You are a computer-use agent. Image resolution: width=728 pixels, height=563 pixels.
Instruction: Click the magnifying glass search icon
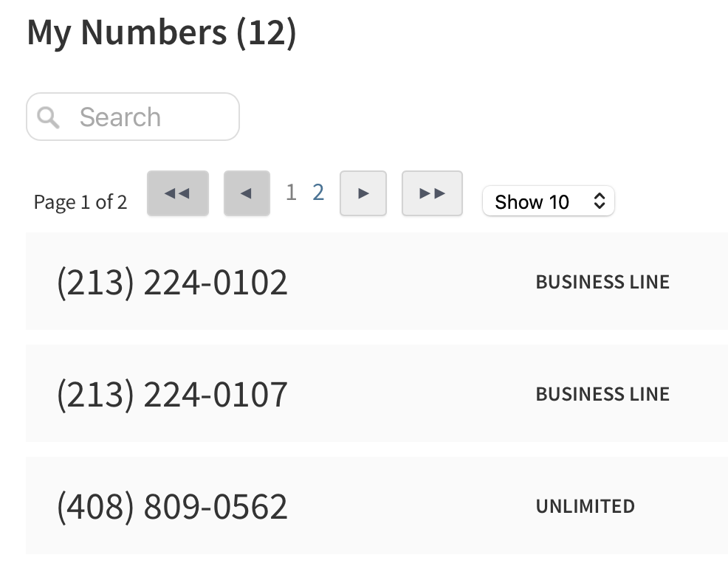click(48, 117)
